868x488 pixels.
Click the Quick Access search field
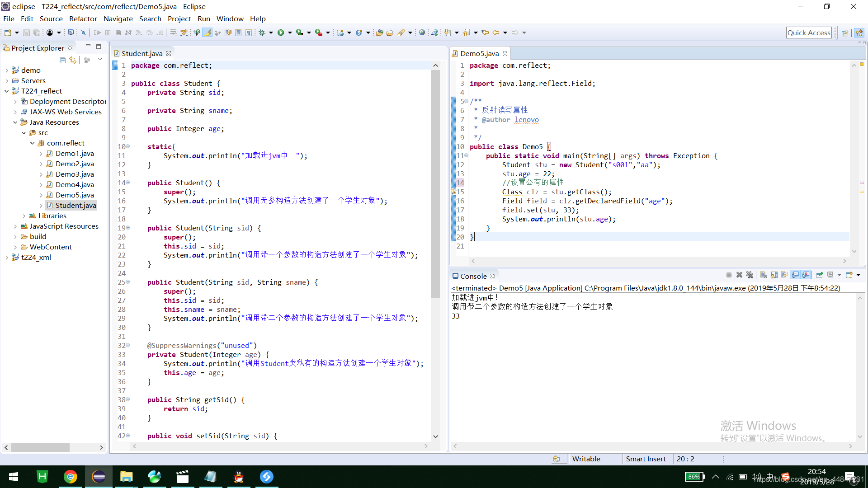coord(809,33)
